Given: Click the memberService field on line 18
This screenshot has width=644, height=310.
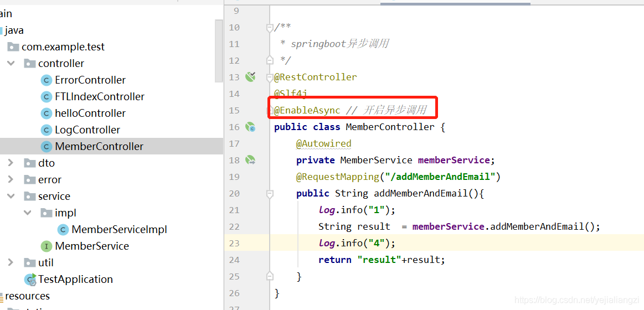Looking at the screenshot, I should 454,160.
